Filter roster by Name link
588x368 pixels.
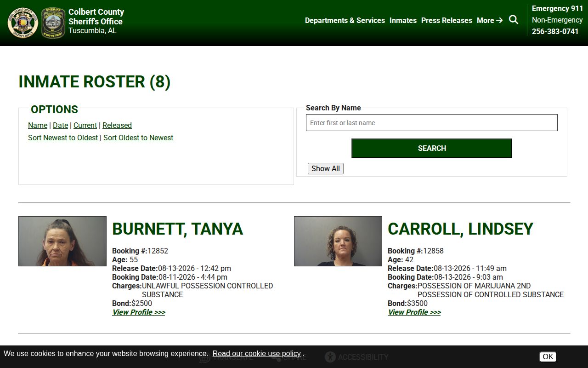click(x=38, y=125)
